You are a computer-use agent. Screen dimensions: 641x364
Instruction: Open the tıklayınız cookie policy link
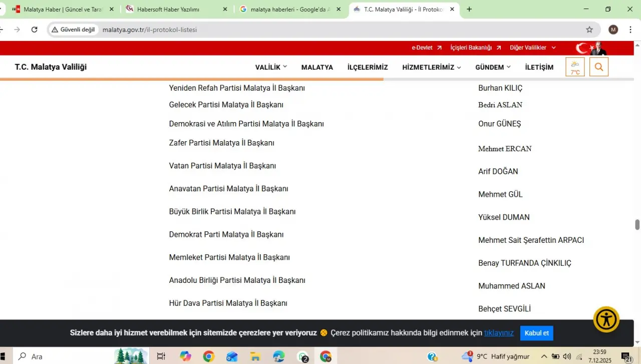[x=499, y=333]
